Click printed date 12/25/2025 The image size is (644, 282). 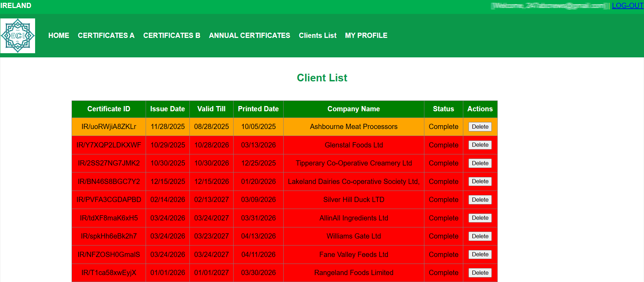pyautogui.click(x=258, y=163)
